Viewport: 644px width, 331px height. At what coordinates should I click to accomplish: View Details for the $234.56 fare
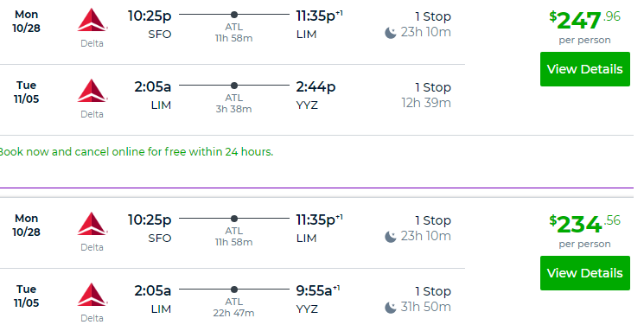(x=585, y=273)
